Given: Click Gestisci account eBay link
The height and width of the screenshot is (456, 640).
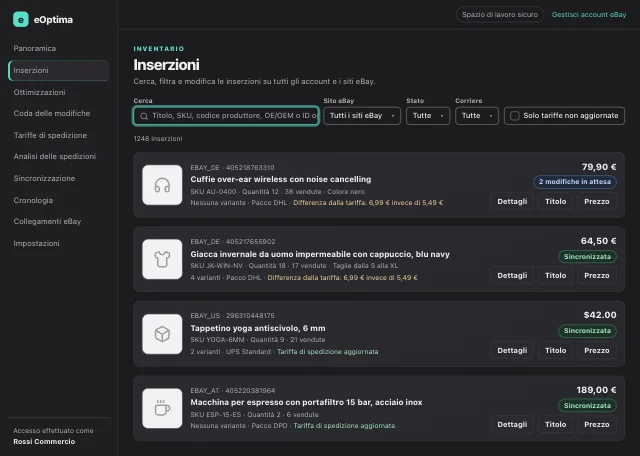Looking at the screenshot, I should (x=589, y=15).
